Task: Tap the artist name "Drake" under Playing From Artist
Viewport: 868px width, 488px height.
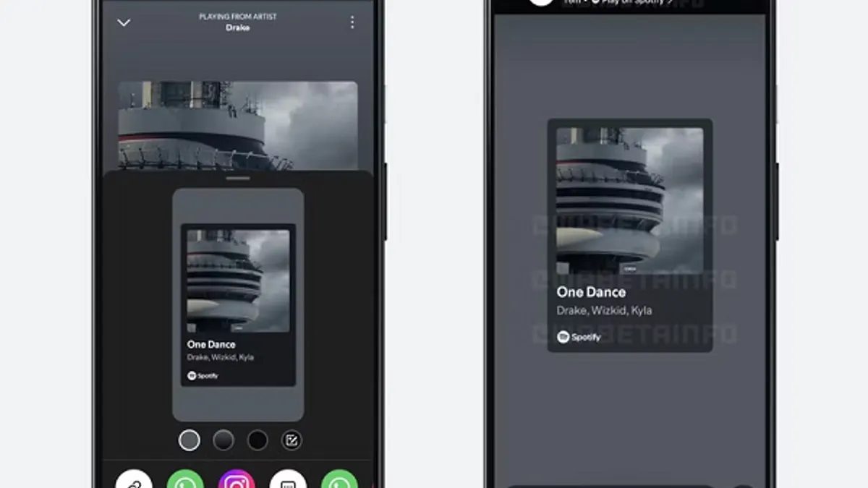Action: tap(238, 27)
